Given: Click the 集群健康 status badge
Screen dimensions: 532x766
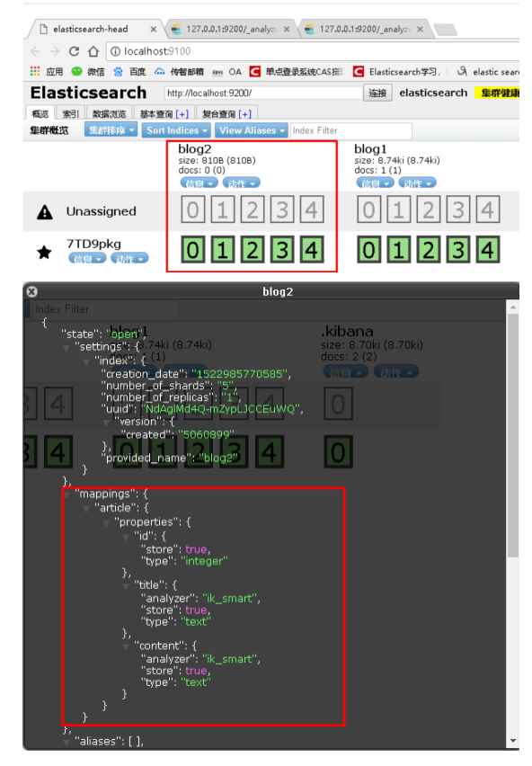Looking at the screenshot, I should [x=497, y=93].
